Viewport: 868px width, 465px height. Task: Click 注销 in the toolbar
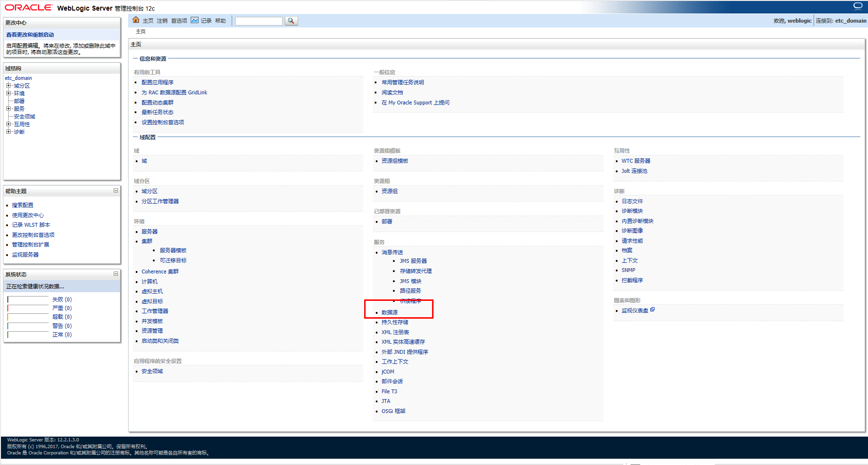click(162, 21)
